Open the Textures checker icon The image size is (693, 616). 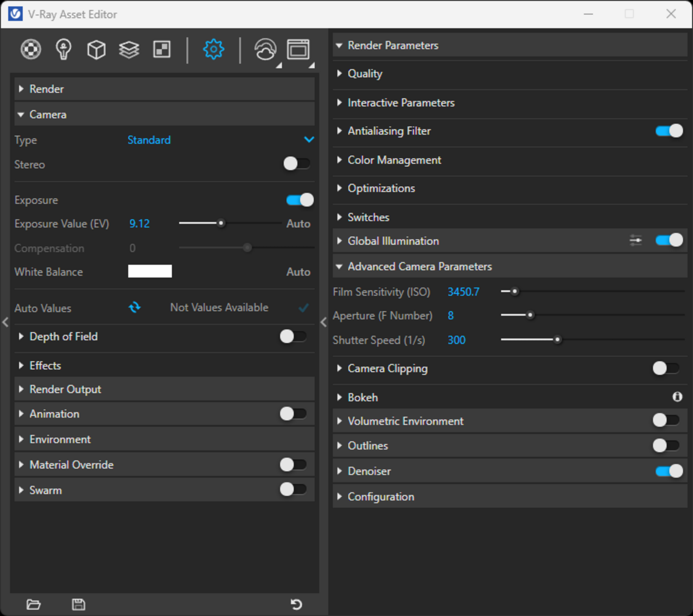(x=162, y=49)
